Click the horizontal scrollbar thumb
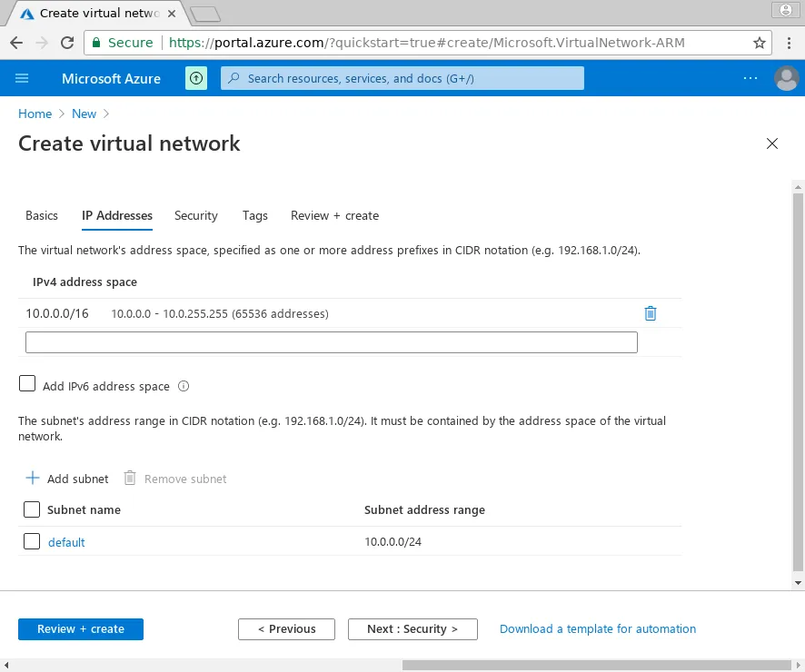Screen dimensions: 805x672 click(597, 666)
